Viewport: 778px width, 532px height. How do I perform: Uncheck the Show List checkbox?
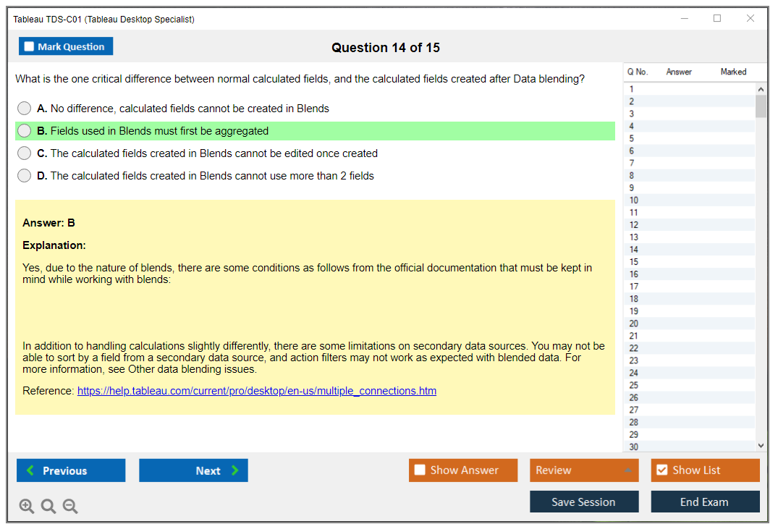pos(661,470)
